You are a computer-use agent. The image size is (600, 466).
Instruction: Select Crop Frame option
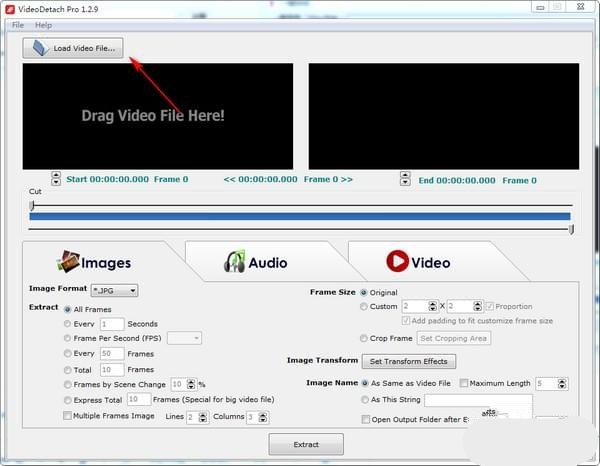tap(364, 338)
